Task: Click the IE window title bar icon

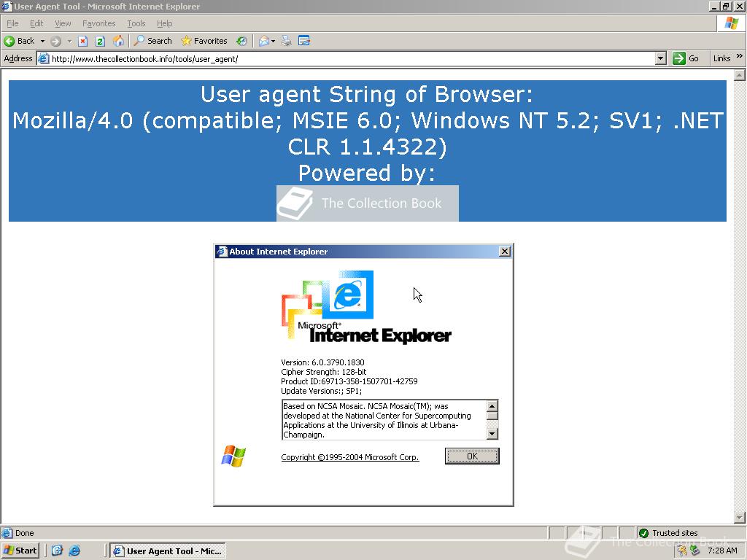Action: 7,6
